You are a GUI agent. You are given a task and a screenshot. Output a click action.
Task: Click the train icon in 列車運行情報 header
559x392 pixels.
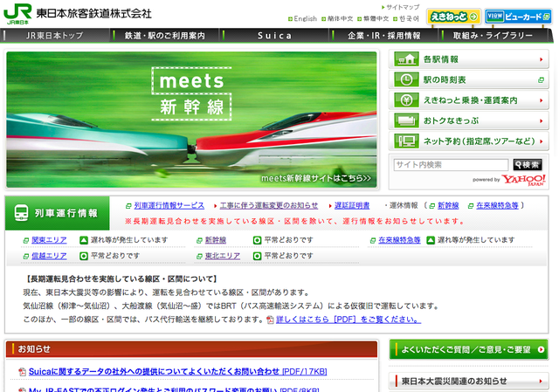click(21, 213)
